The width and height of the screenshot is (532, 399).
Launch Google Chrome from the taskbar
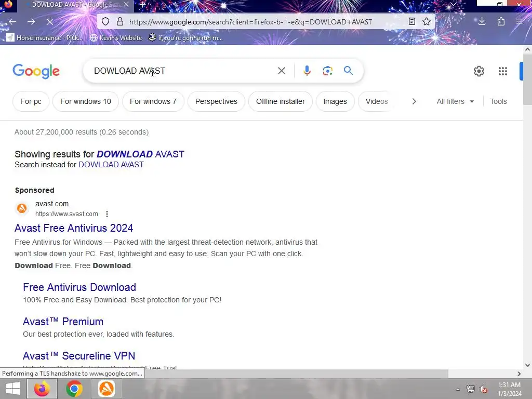[74, 389]
